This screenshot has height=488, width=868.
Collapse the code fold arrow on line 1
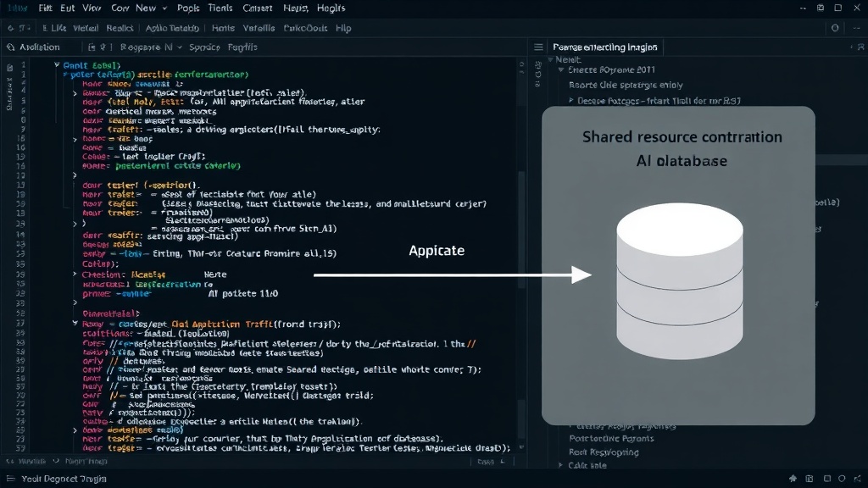(57, 64)
